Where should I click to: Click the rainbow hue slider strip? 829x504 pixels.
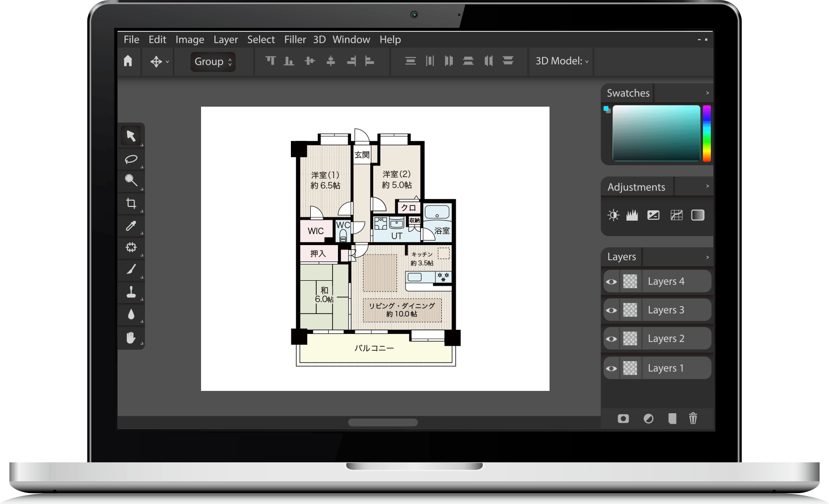pyautogui.click(x=706, y=133)
